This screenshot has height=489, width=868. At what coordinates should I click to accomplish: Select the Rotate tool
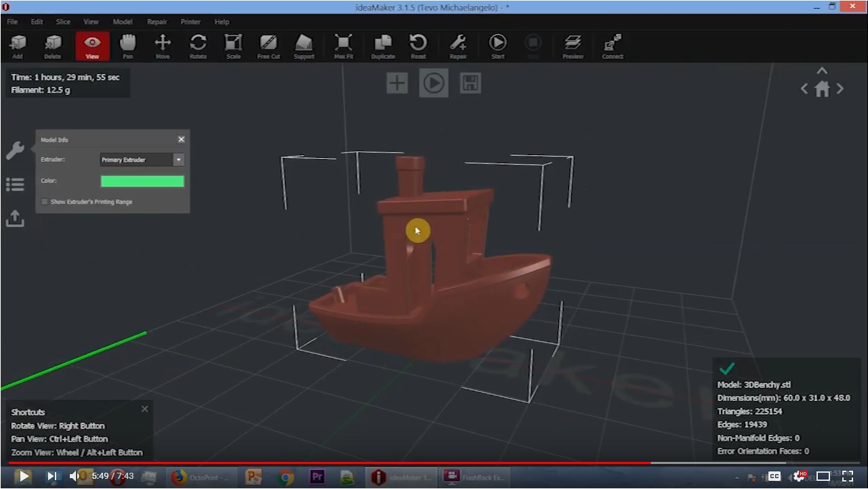click(x=198, y=46)
